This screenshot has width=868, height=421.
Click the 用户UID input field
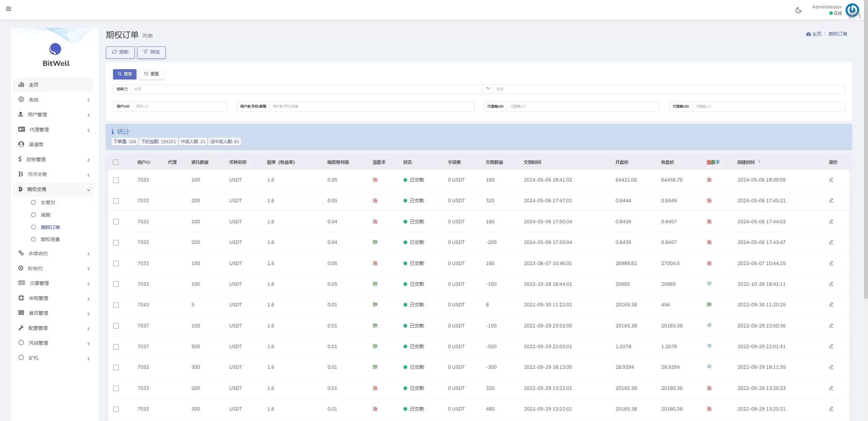(180, 107)
